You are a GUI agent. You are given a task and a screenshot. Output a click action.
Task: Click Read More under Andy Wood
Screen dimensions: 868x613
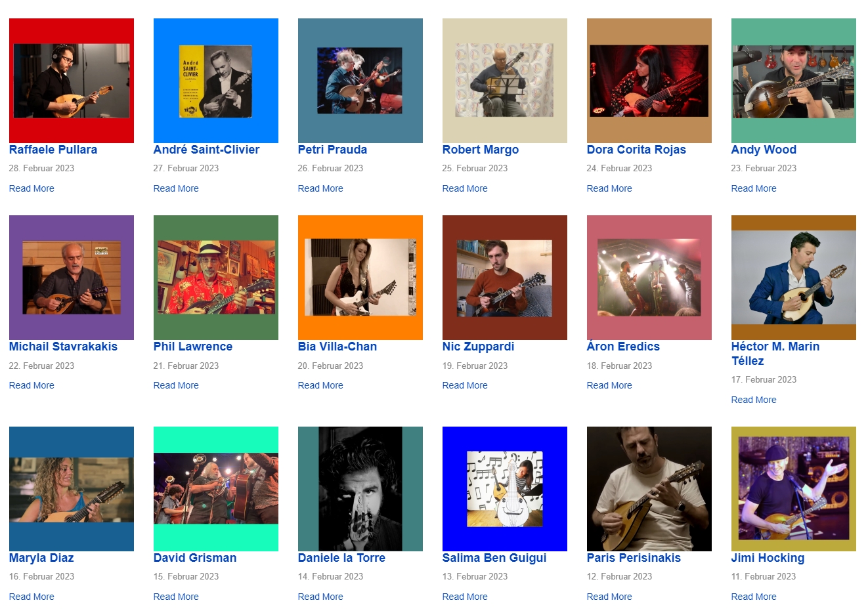[x=754, y=188]
